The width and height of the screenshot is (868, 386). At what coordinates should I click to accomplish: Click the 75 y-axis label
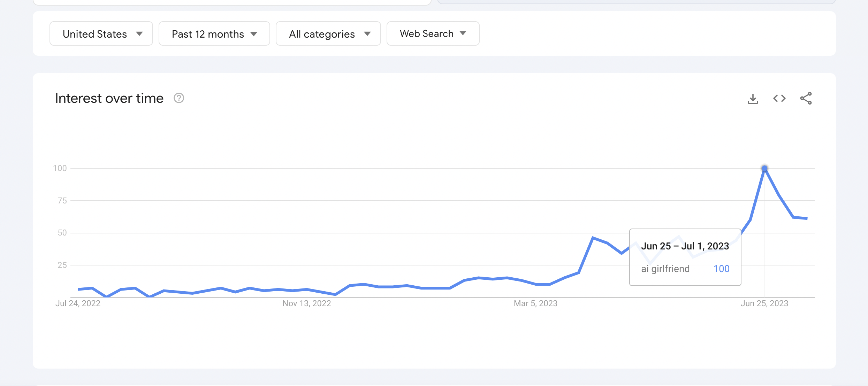point(62,201)
